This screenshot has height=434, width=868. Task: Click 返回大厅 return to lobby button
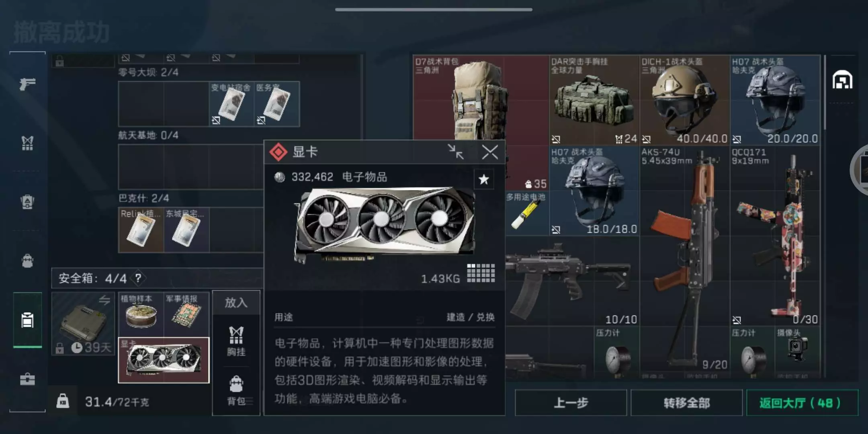coord(802,403)
